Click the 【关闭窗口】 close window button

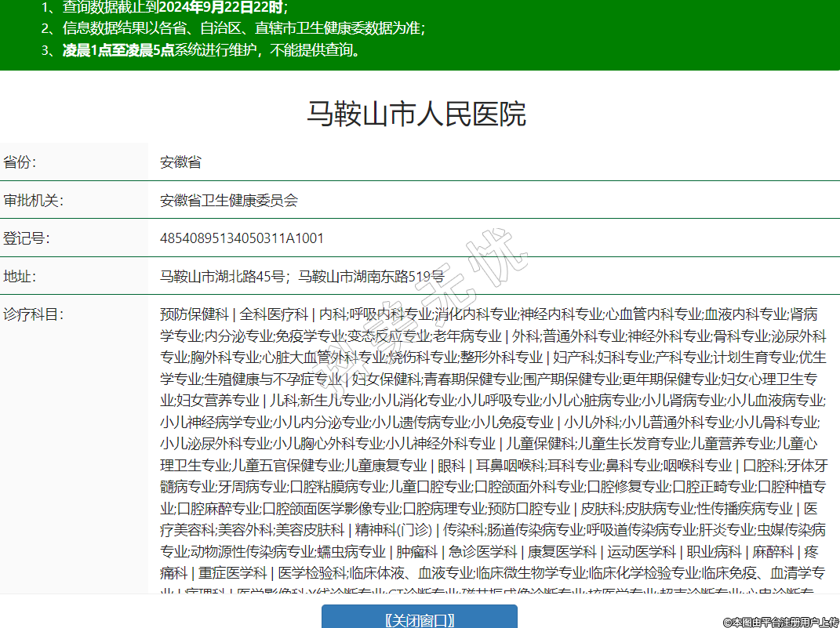click(x=420, y=620)
